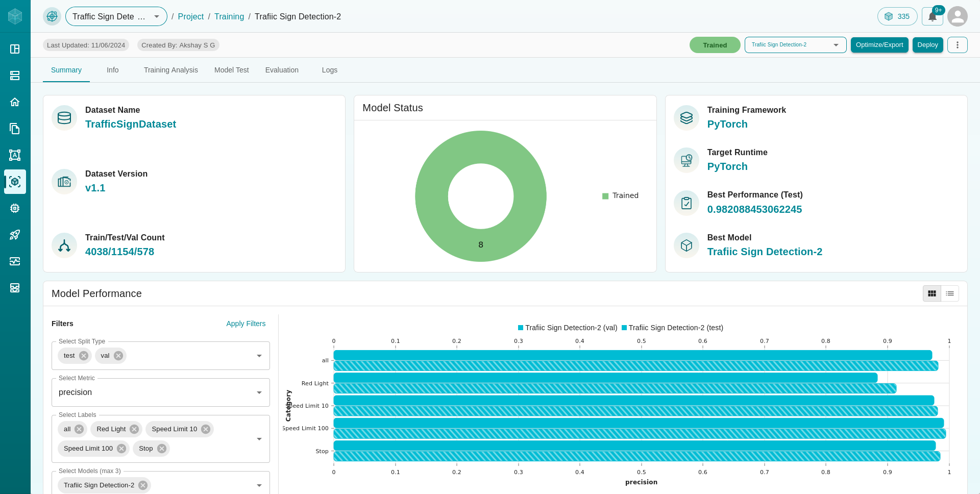Screen dimensions: 980x494
Task: Open the Training Analysis tab
Action: pyautogui.click(x=171, y=70)
